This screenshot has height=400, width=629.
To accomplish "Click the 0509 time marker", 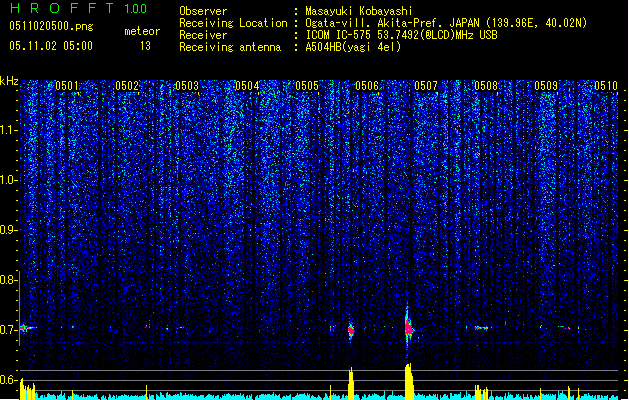I will click(546, 86).
